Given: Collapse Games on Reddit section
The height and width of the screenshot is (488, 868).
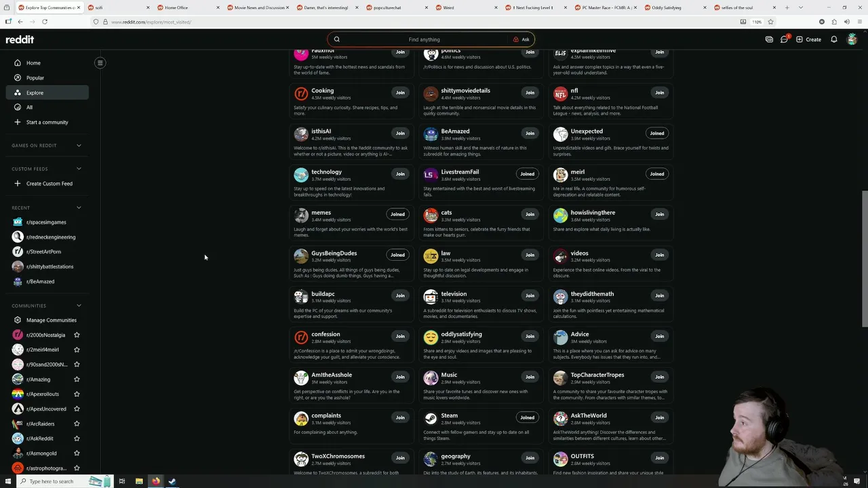Looking at the screenshot, I should coord(79,145).
